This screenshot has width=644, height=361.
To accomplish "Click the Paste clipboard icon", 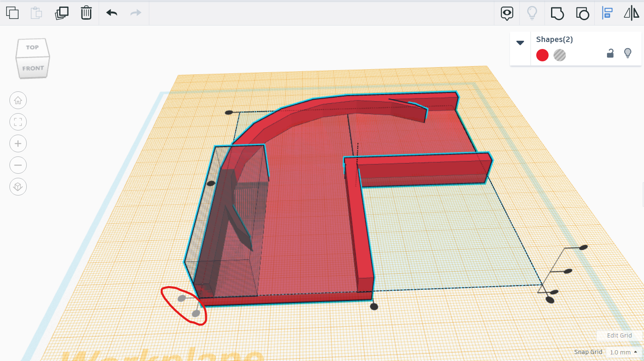I will click(x=37, y=13).
